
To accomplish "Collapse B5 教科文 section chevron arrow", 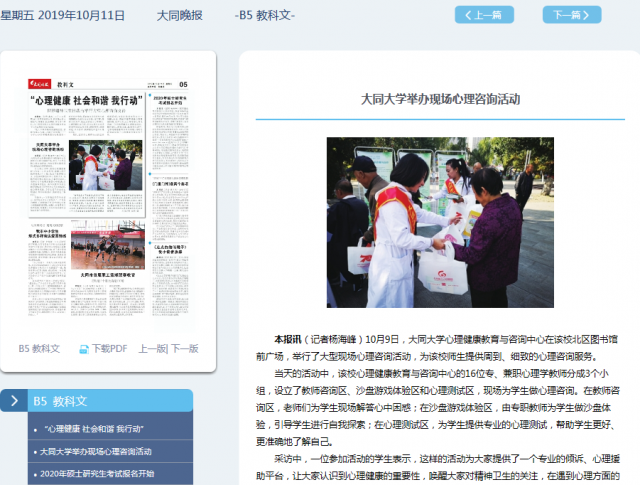I will [x=14, y=400].
